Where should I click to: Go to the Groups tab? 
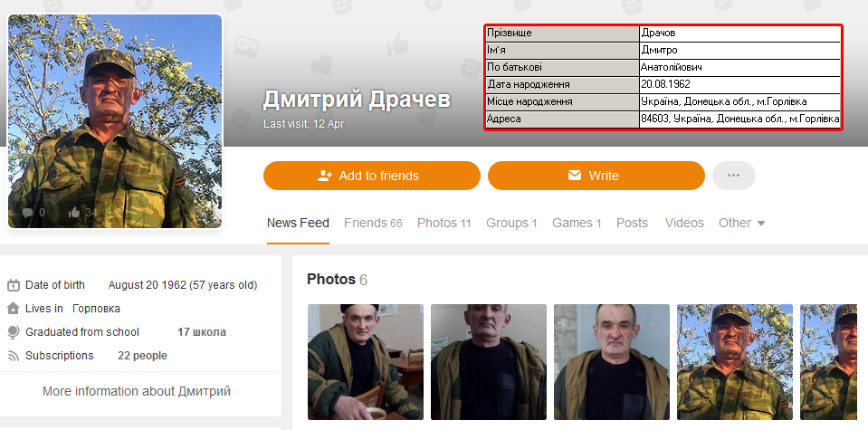point(511,223)
